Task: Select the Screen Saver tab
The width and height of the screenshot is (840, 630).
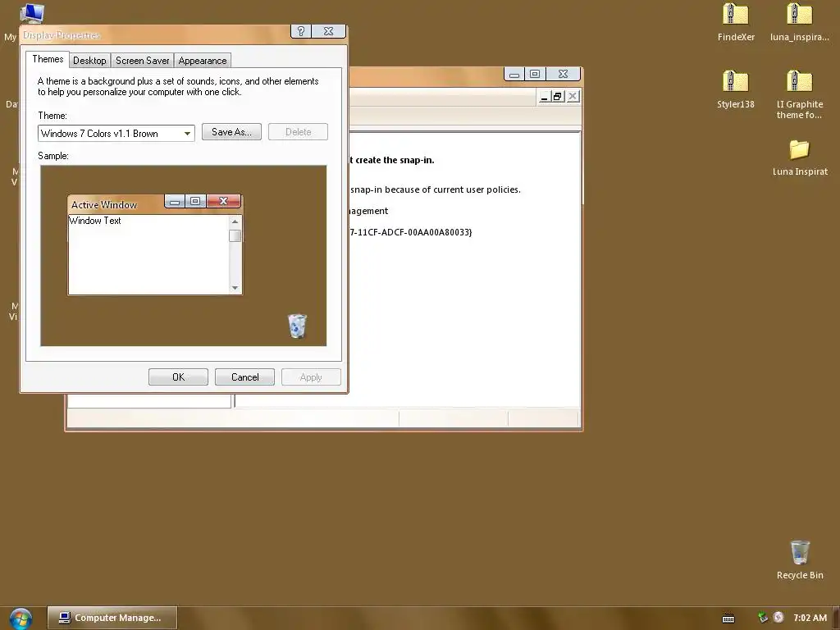Action: pyautogui.click(x=143, y=61)
